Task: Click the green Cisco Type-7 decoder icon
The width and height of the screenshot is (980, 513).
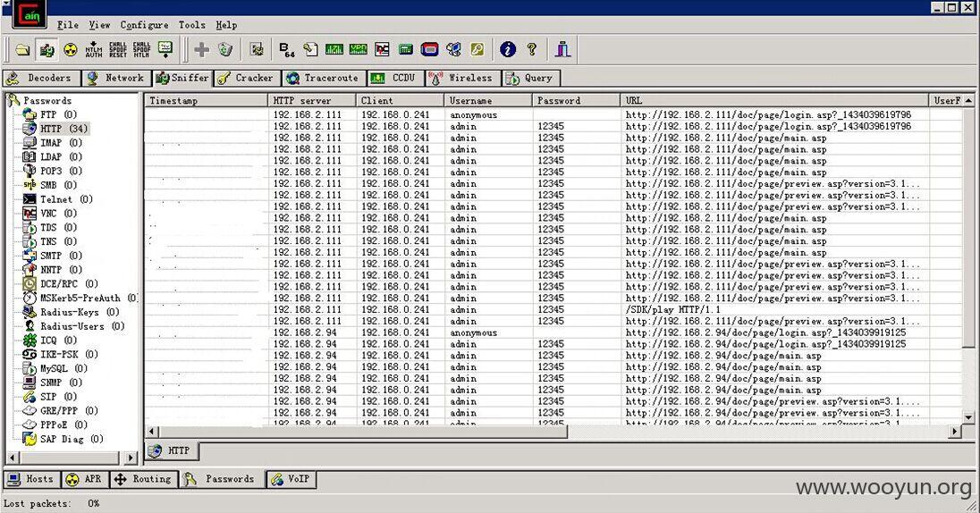Action: (334, 49)
